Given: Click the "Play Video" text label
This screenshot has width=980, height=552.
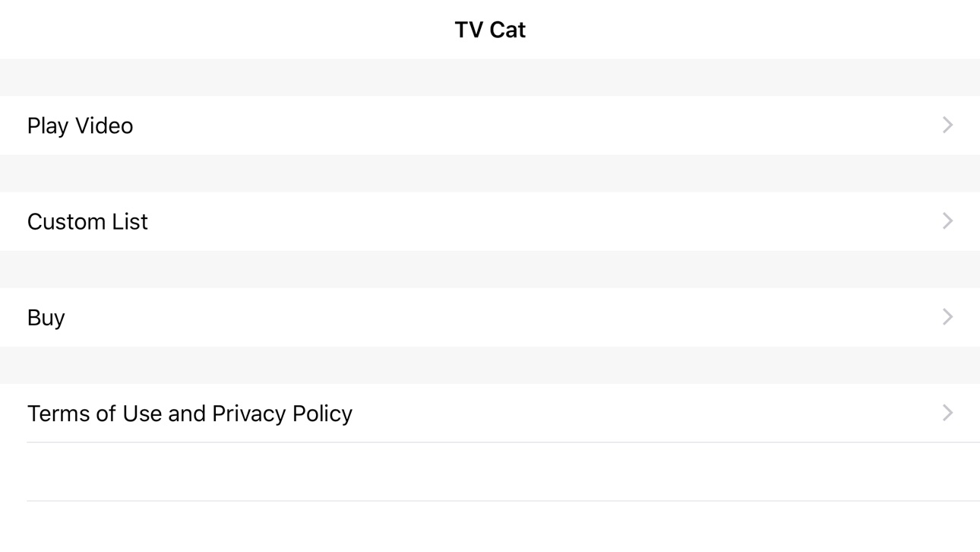Looking at the screenshot, I should pos(80,126).
